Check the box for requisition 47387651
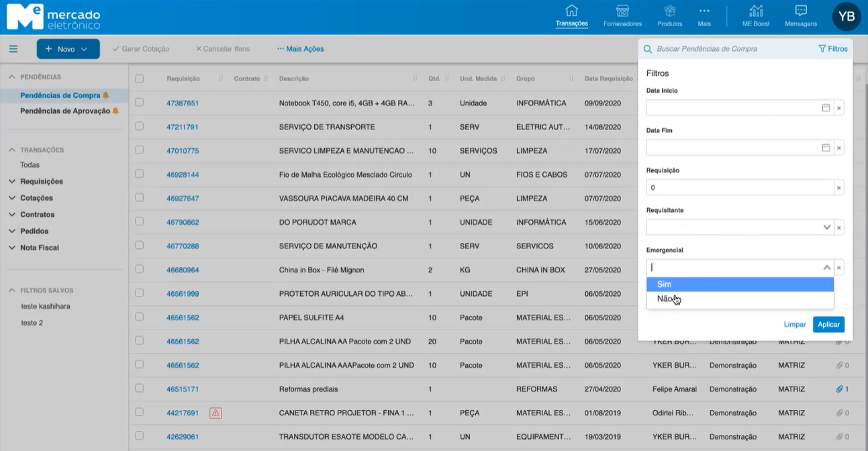868x451 pixels. coord(139,103)
